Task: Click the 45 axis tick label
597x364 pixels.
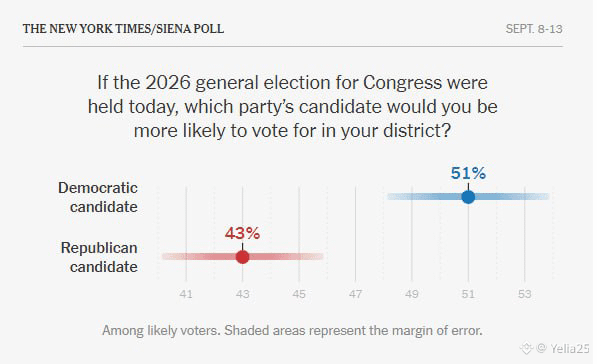Action: tap(299, 294)
